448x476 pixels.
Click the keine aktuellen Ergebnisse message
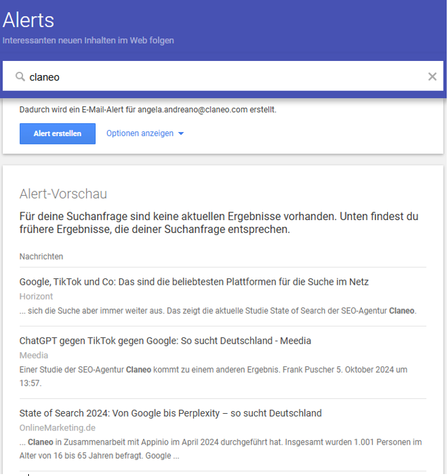[219, 223]
